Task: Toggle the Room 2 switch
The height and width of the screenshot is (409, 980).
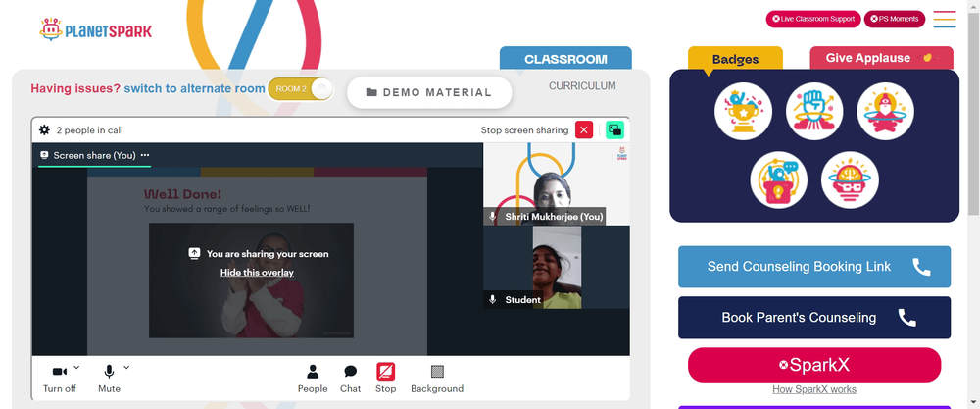Action: click(301, 89)
